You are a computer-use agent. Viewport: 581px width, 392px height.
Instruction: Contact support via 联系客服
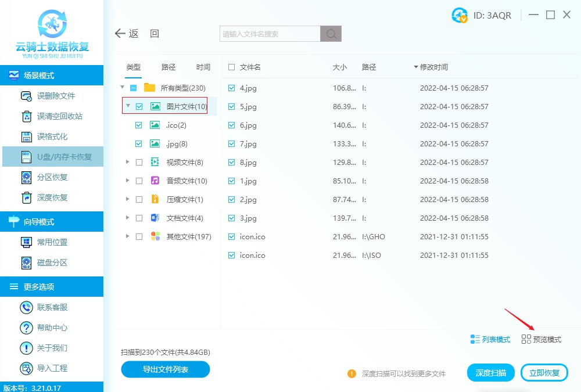pos(52,307)
